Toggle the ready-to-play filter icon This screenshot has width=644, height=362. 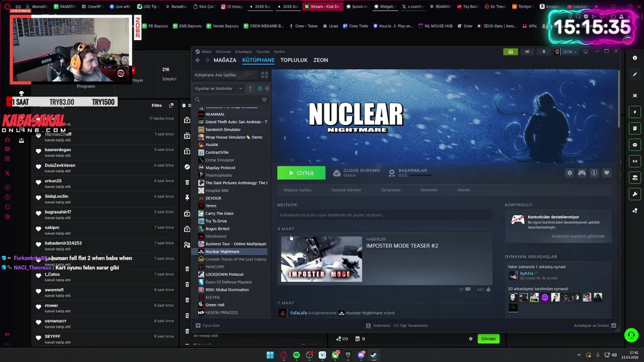pos(267,88)
